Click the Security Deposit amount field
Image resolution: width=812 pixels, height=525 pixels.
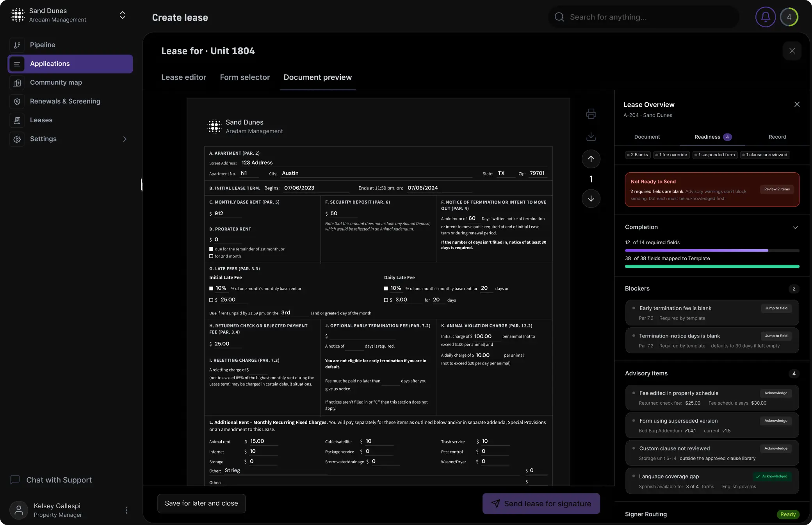coord(344,214)
